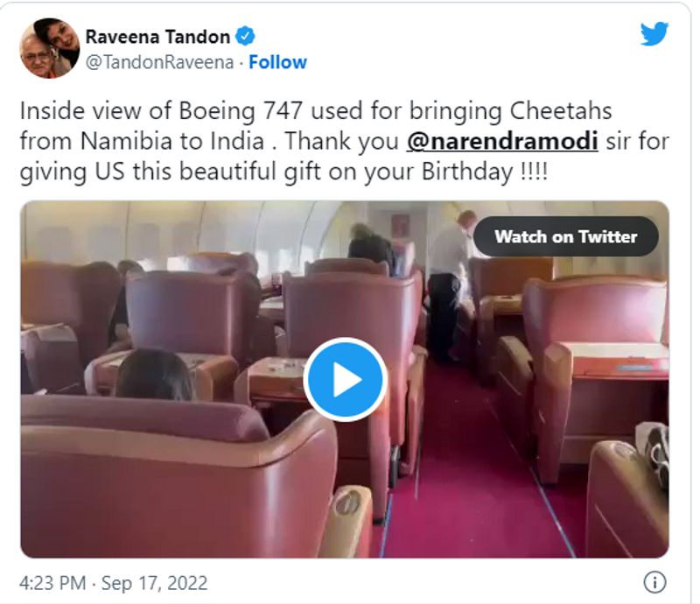Click the video thumbnail showing red seats
Screen dimensions: 700x604
pos(345,379)
